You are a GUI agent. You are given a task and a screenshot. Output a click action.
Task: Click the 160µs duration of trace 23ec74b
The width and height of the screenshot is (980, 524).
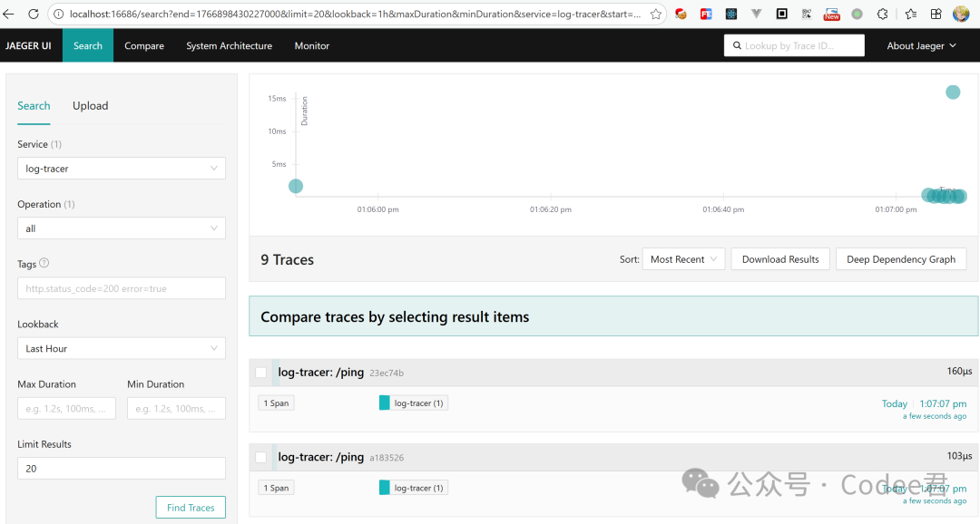[959, 371]
